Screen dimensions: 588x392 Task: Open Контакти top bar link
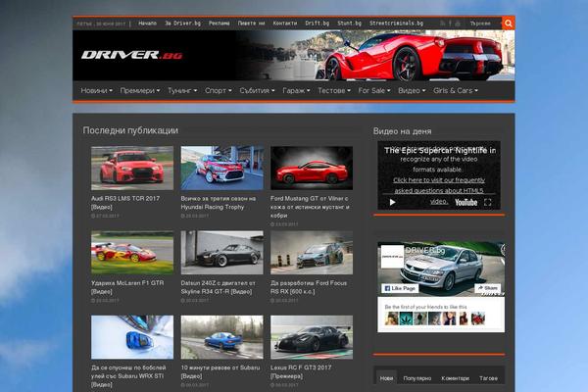coord(285,24)
